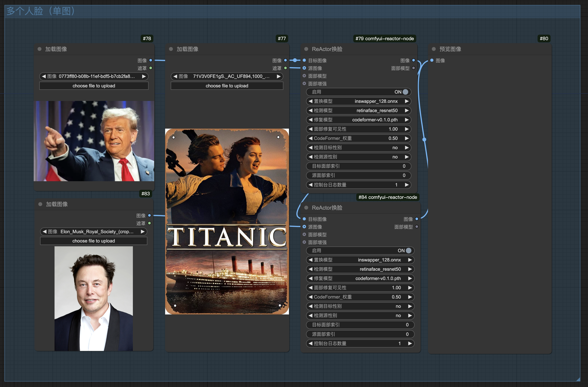Click the right arrow of 修复模型 codeformer on node #84
This screenshot has width=588, height=387.
(410, 278)
